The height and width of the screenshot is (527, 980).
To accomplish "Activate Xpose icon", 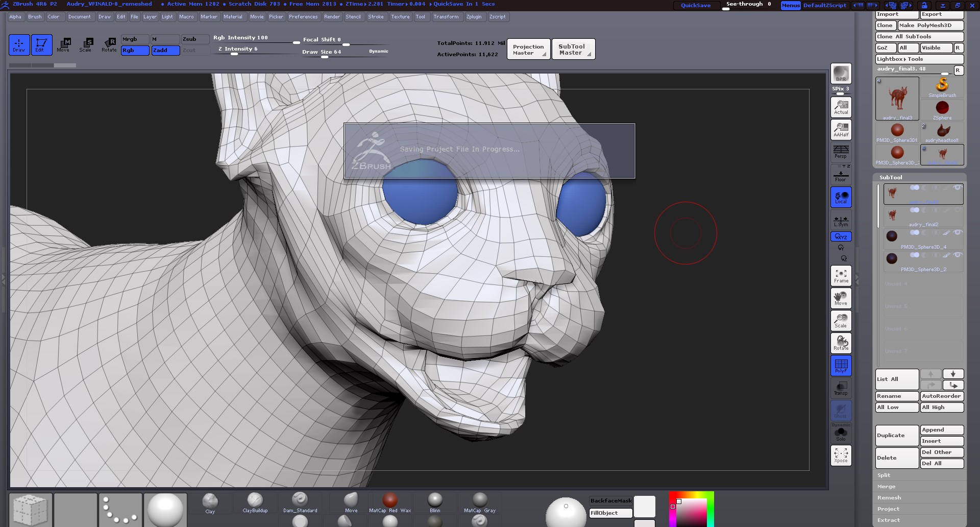I will coord(841,455).
